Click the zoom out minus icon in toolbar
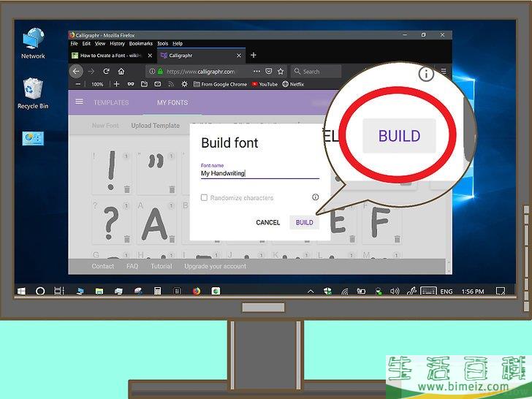The width and height of the screenshot is (532, 399). [78, 84]
